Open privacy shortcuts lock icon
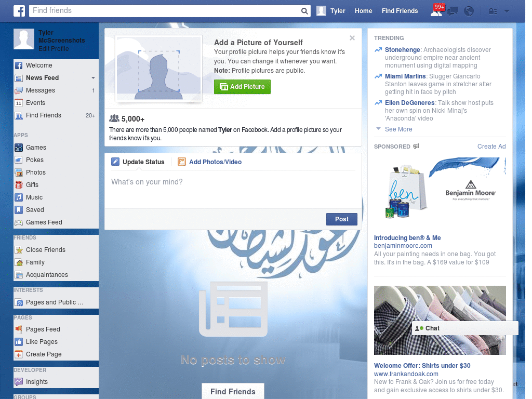The height and width of the screenshot is (399, 532). pyautogui.click(x=493, y=11)
